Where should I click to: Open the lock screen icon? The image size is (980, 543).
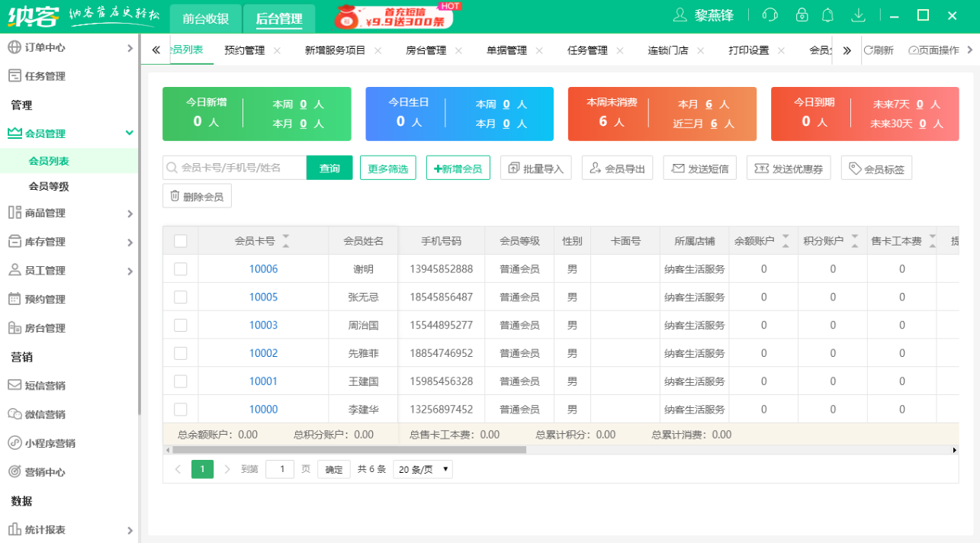pyautogui.click(x=802, y=15)
